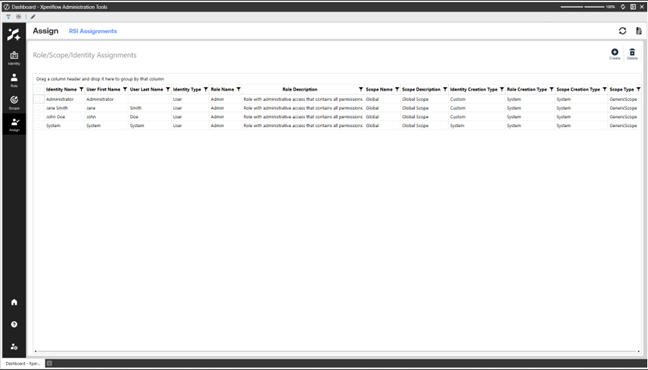Open the Identity section in sidebar
648x370 pixels.
point(14,58)
